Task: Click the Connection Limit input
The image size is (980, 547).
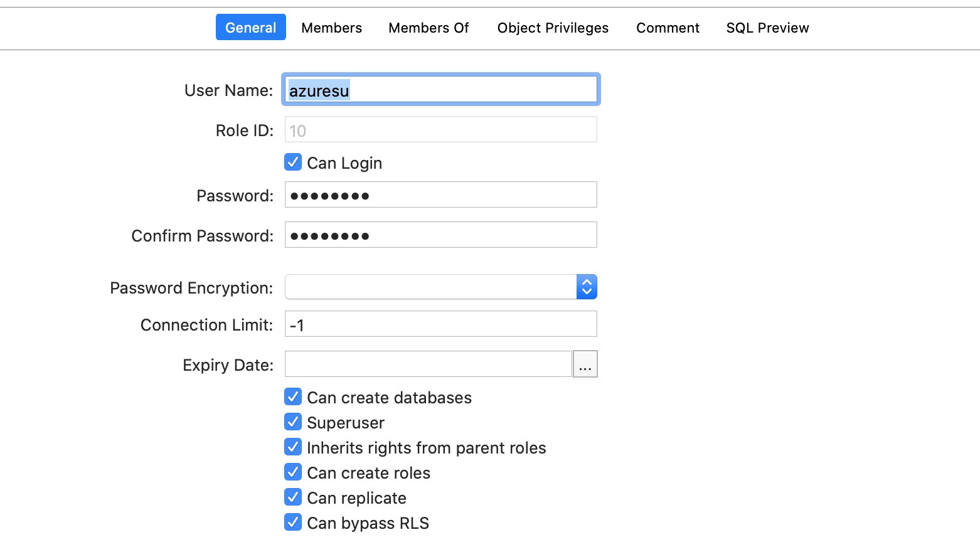Action: click(x=439, y=324)
